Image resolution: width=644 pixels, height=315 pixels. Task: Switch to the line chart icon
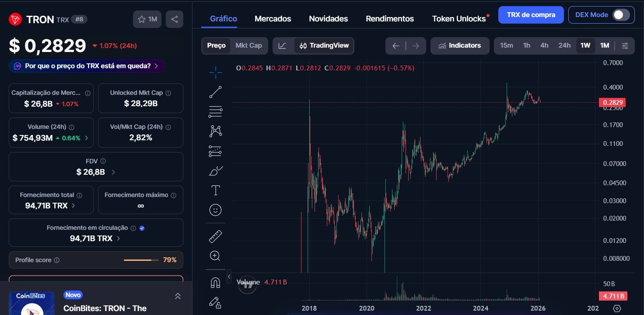(283, 45)
